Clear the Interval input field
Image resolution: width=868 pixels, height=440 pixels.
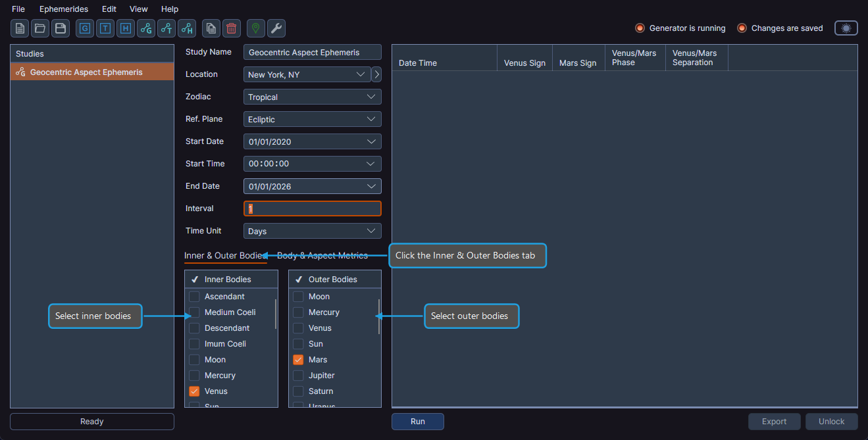tap(312, 208)
